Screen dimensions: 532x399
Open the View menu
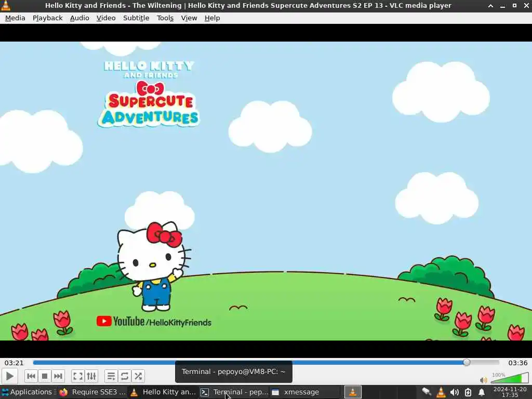[x=189, y=18]
